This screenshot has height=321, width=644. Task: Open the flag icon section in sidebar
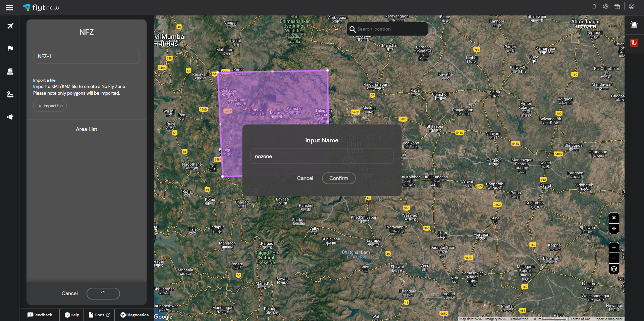(x=10, y=48)
